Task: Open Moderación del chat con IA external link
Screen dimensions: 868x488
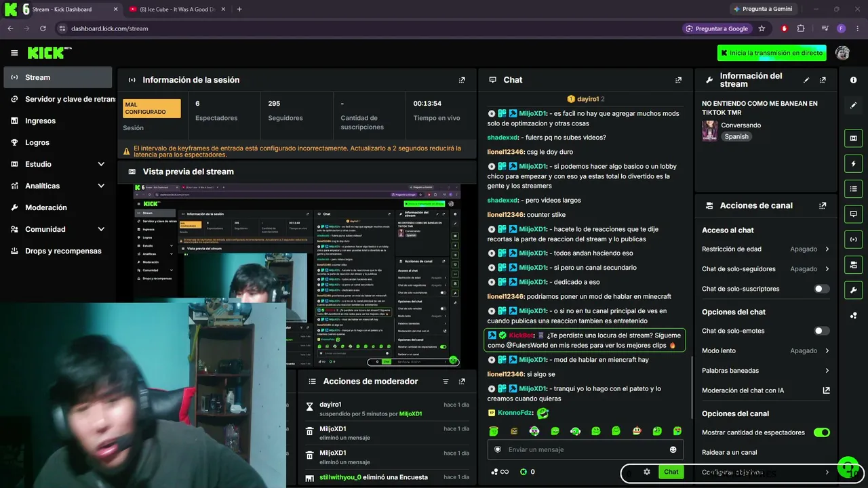Action: [x=826, y=390]
